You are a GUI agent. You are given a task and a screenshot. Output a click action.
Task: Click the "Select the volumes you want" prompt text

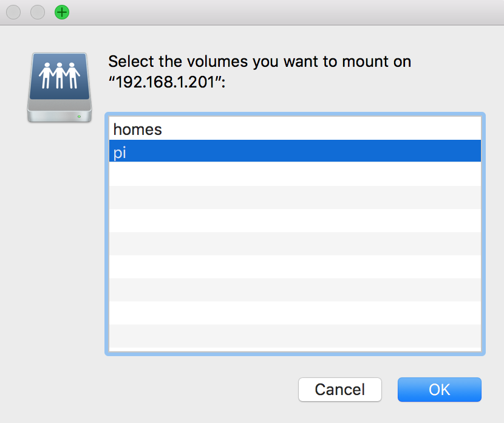click(x=259, y=61)
